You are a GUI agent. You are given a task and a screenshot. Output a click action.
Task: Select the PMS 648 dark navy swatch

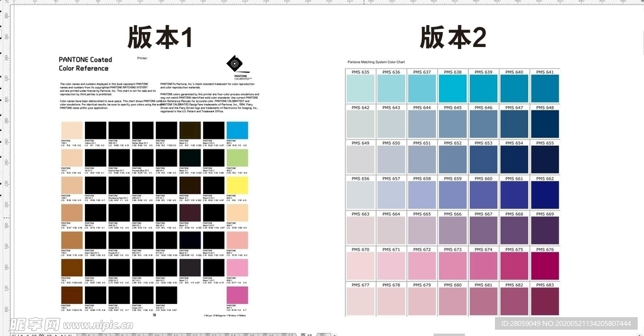tap(545, 124)
